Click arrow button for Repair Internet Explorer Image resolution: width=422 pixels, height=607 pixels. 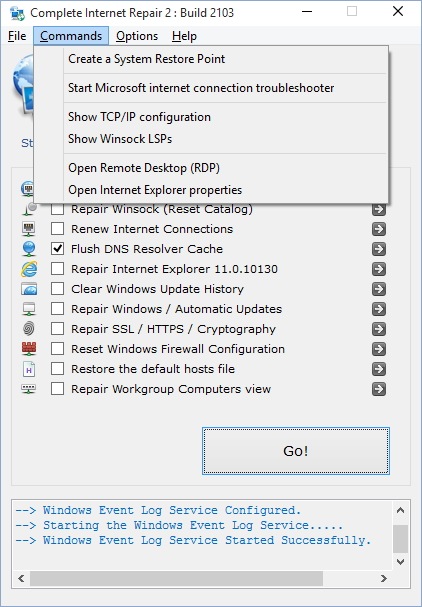point(379,269)
